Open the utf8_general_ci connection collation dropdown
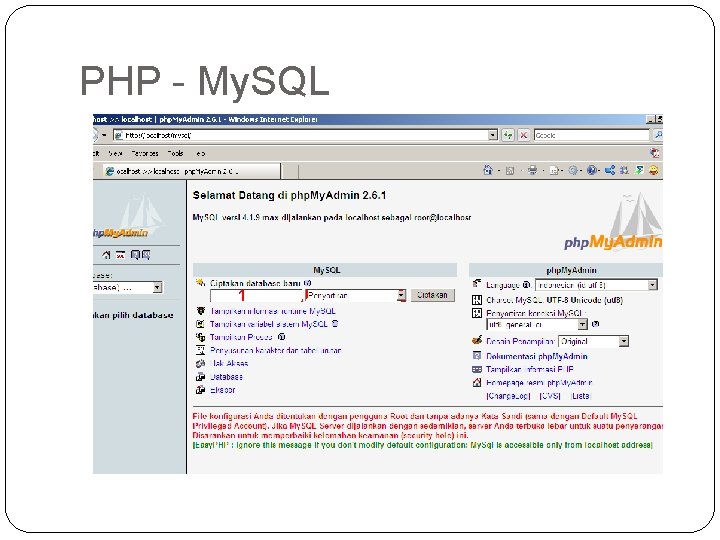720x540 pixels. click(x=537, y=325)
